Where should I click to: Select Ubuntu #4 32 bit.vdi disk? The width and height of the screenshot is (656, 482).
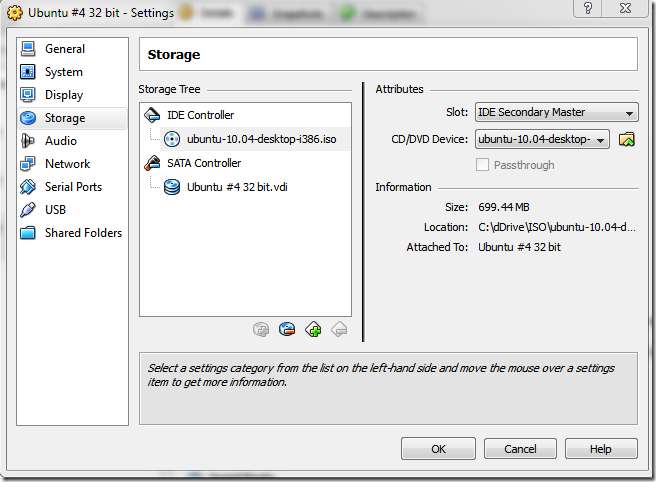point(237,187)
